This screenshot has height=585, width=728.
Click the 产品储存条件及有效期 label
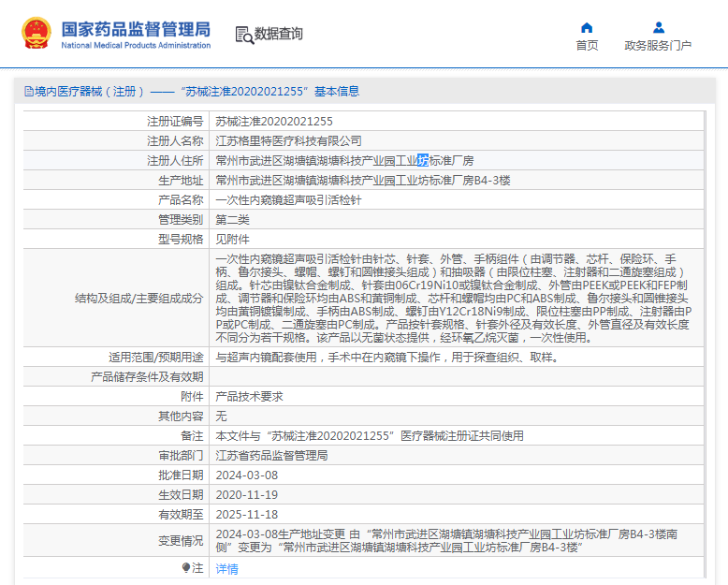tap(147, 377)
